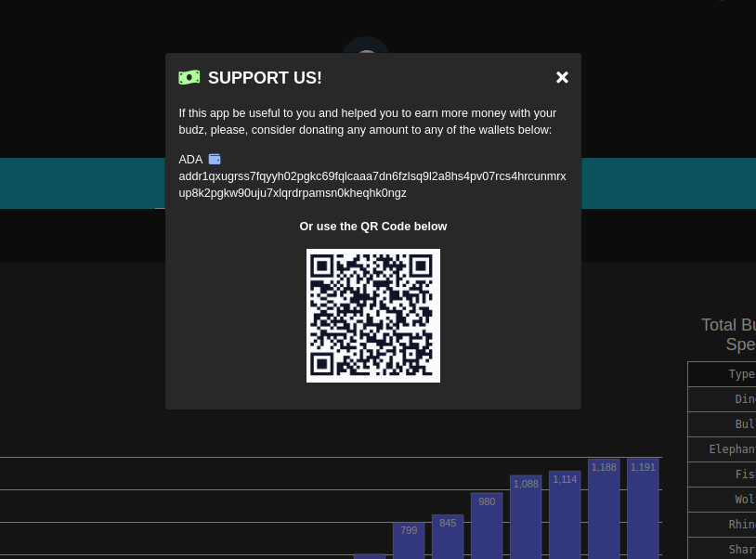Click the Type column header
The image size is (756, 559).
point(722,374)
